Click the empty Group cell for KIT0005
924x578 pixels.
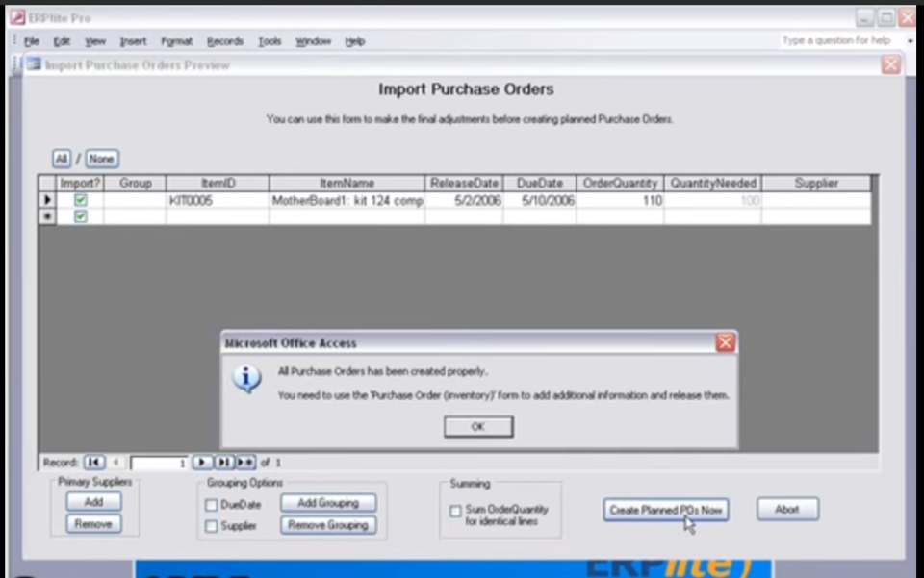(x=136, y=201)
